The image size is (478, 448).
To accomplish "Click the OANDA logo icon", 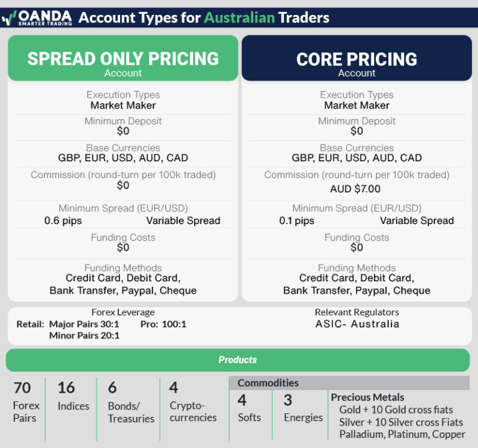I will coord(9,17).
